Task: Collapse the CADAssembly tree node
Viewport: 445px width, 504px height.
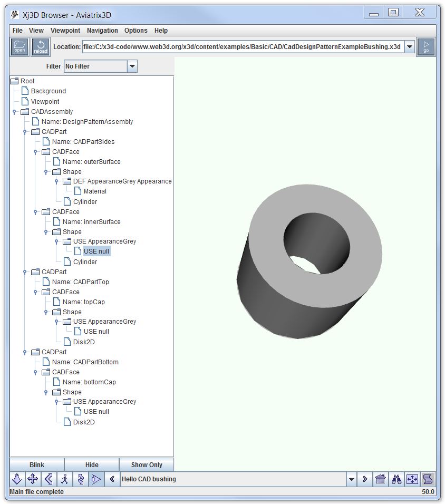Action: pos(14,112)
